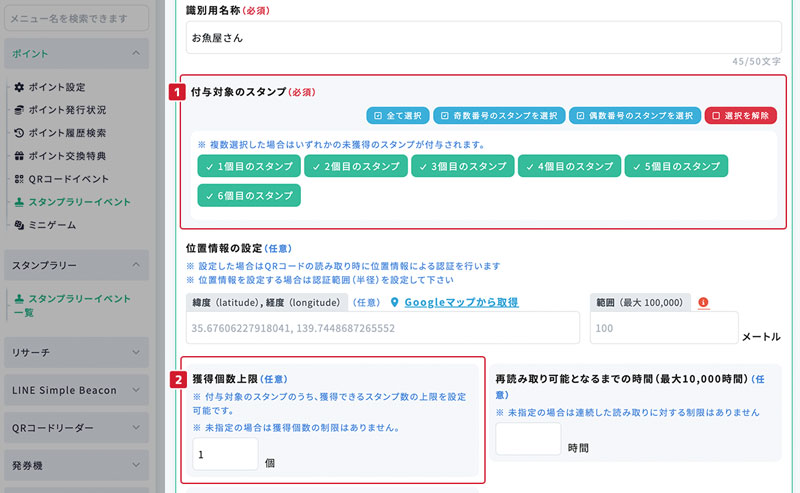Expand the LINE Simple Beacon section
The height and width of the screenshot is (493, 800).
pyautogui.click(x=134, y=390)
